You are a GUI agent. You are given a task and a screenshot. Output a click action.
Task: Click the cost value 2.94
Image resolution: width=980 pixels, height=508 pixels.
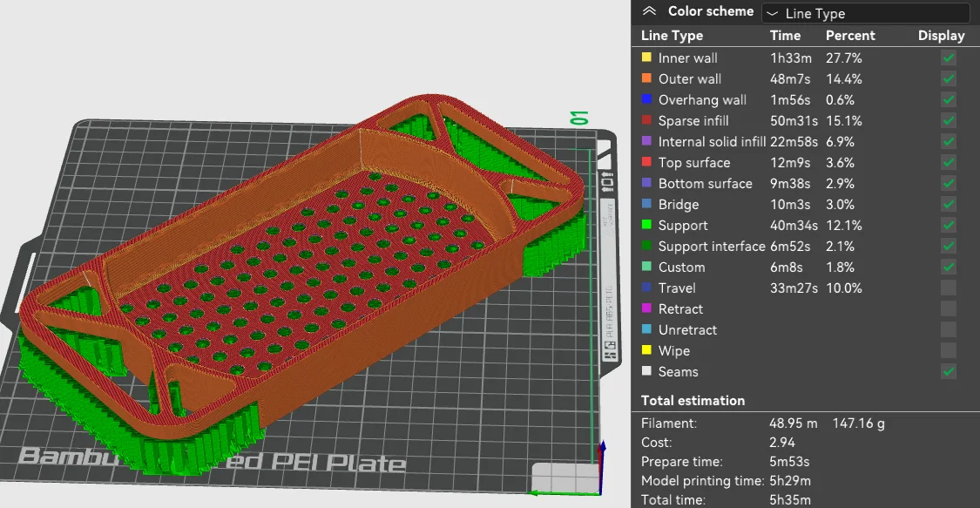pos(782,443)
